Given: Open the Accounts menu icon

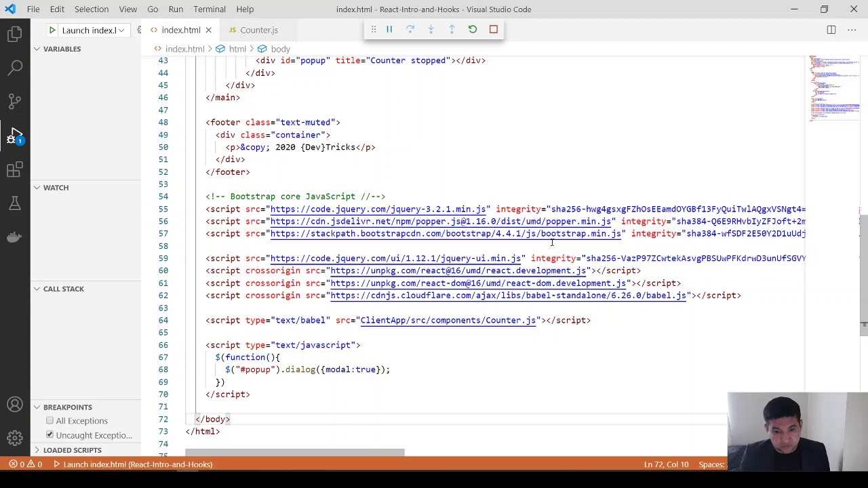Looking at the screenshot, I should pos(15,405).
